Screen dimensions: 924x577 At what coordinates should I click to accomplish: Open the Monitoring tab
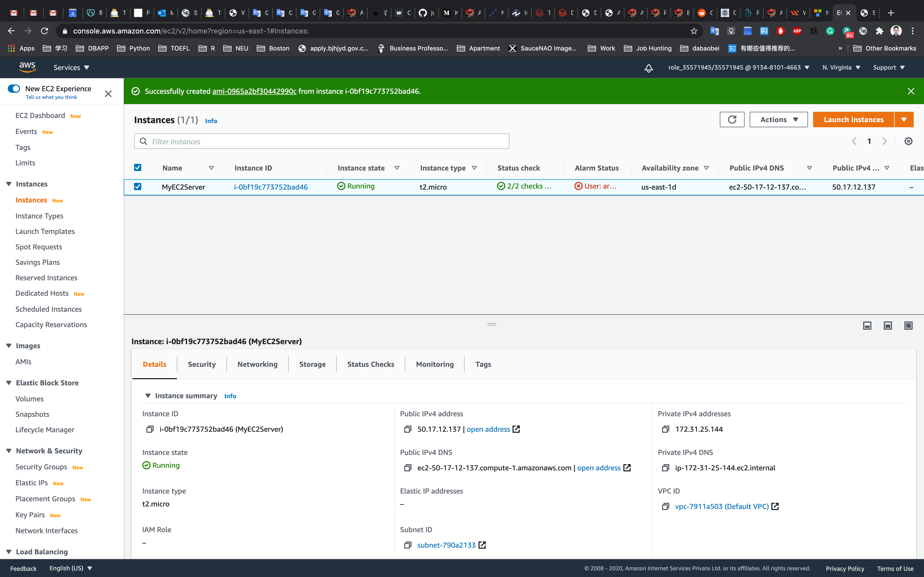tap(434, 364)
